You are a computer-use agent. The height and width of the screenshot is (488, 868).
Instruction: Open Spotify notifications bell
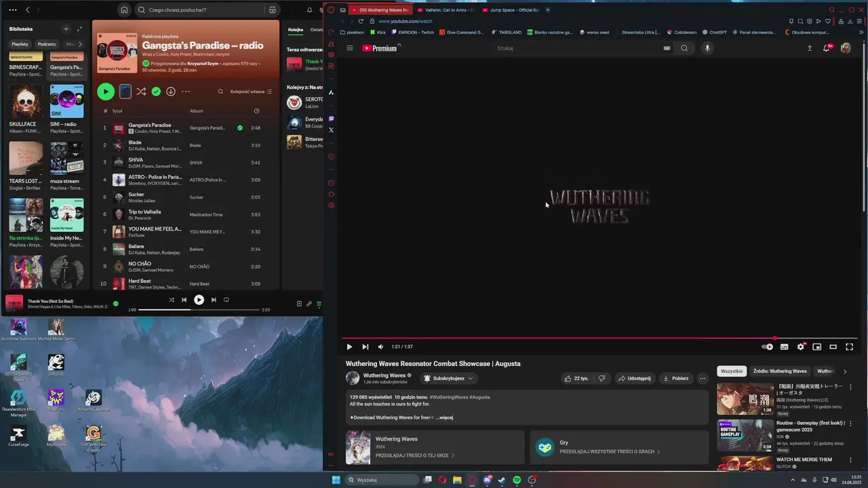point(310,10)
